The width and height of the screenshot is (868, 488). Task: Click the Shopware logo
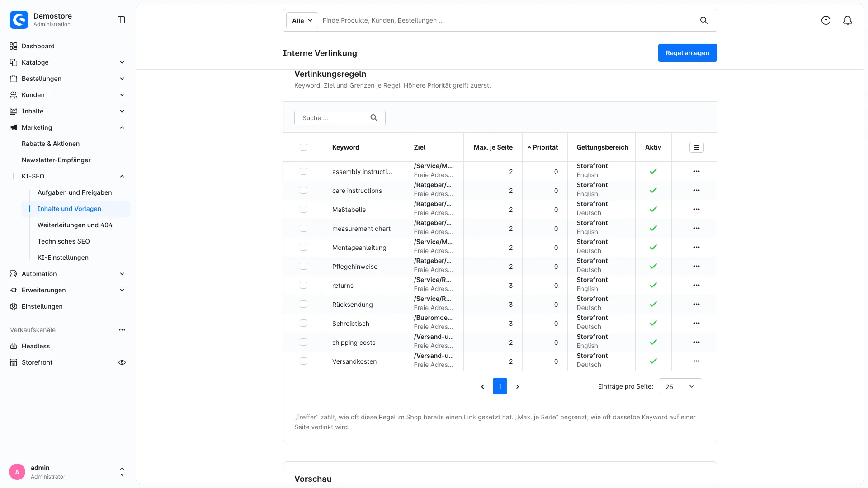pyautogui.click(x=19, y=20)
